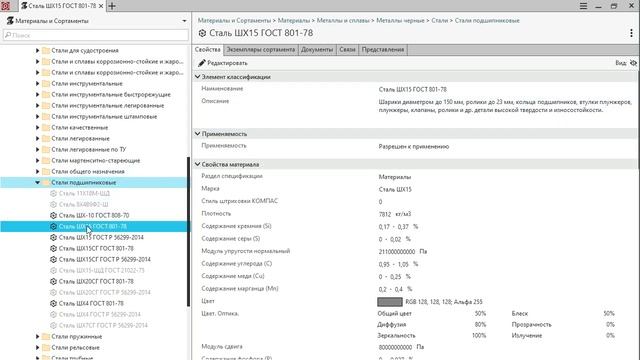
Task: Select the greyed Сталь ШХ15-ШД ГОСТ 21022-75 item
Action: [102, 270]
